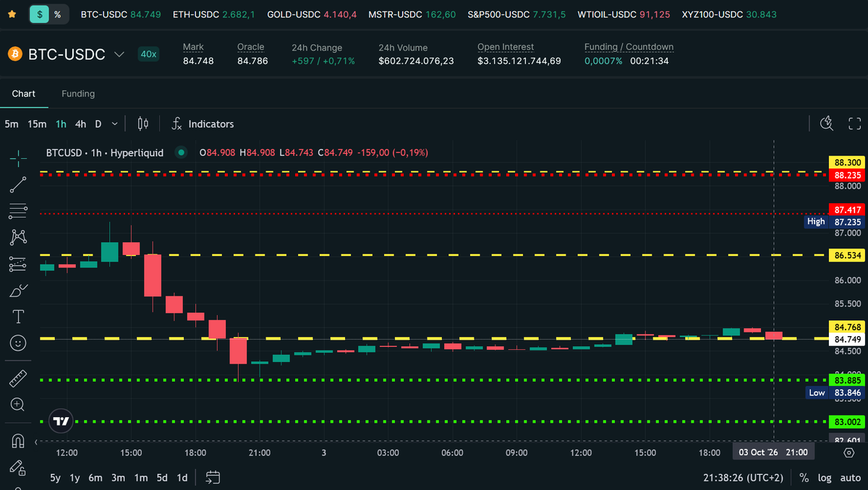This screenshot has width=868, height=490.
Task: Set the chart range to 5y
Action: tap(56, 478)
